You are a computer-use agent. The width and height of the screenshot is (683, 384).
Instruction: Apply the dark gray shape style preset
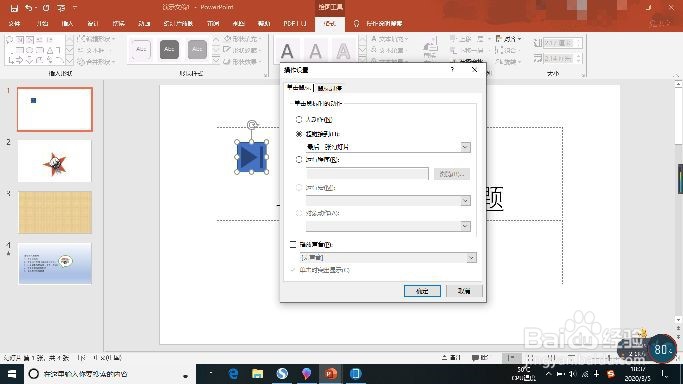pyautogui.click(x=169, y=50)
